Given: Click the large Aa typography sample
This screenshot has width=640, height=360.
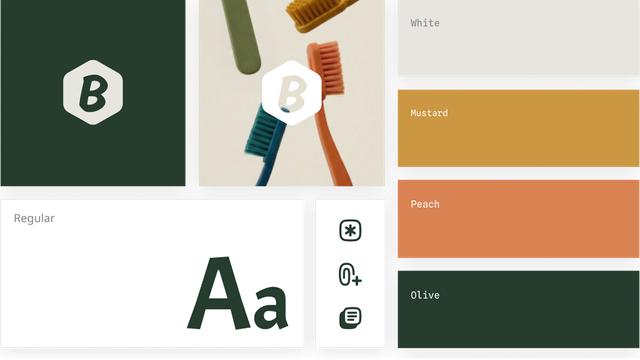Looking at the screenshot, I should (x=238, y=293).
